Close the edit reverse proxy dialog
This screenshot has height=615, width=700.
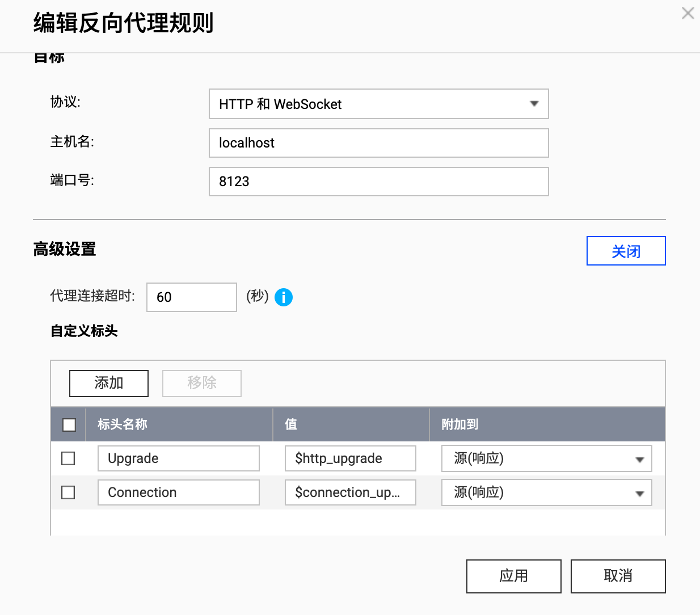click(688, 13)
